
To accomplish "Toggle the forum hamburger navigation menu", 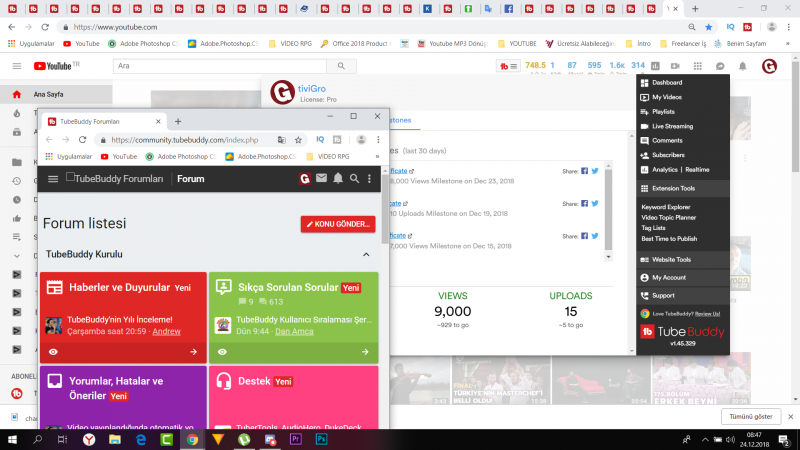I will (x=53, y=178).
